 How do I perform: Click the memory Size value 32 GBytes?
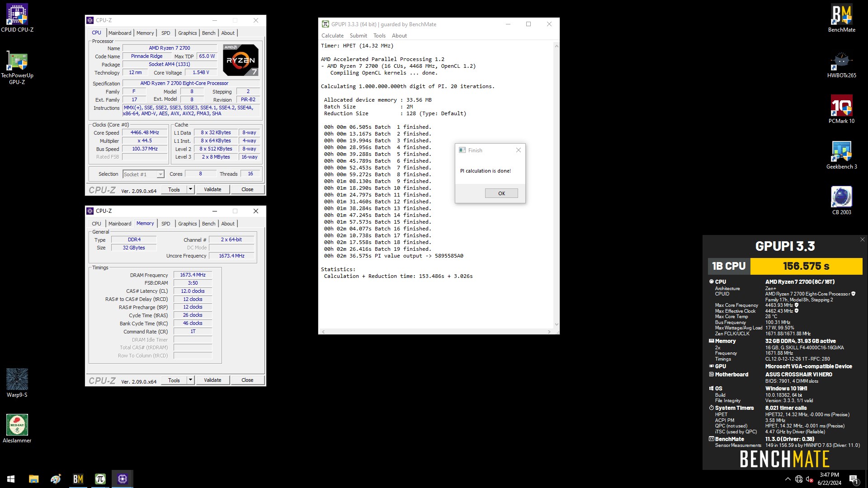tap(134, 248)
